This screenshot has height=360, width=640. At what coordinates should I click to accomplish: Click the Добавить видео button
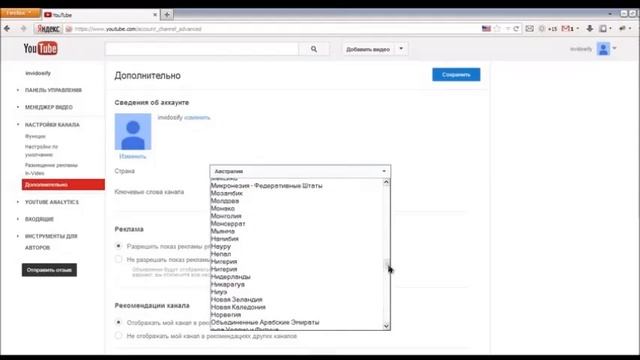pos(368,49)
